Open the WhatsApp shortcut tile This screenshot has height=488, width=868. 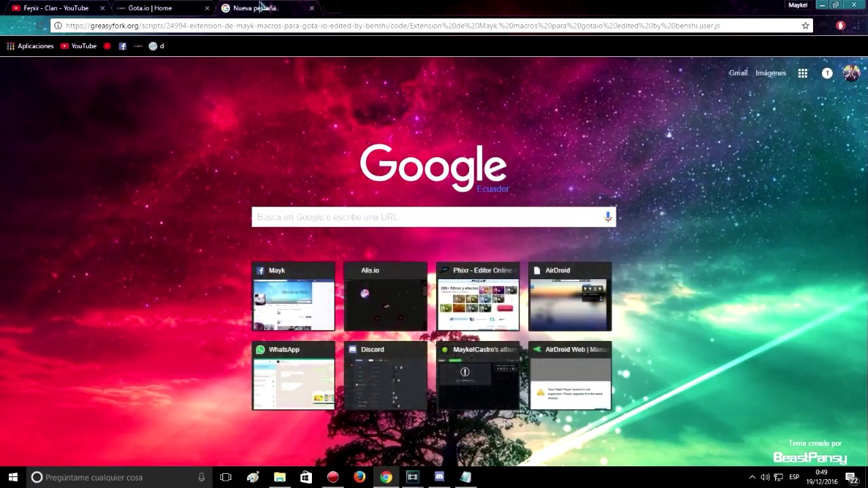pos(294,375)
